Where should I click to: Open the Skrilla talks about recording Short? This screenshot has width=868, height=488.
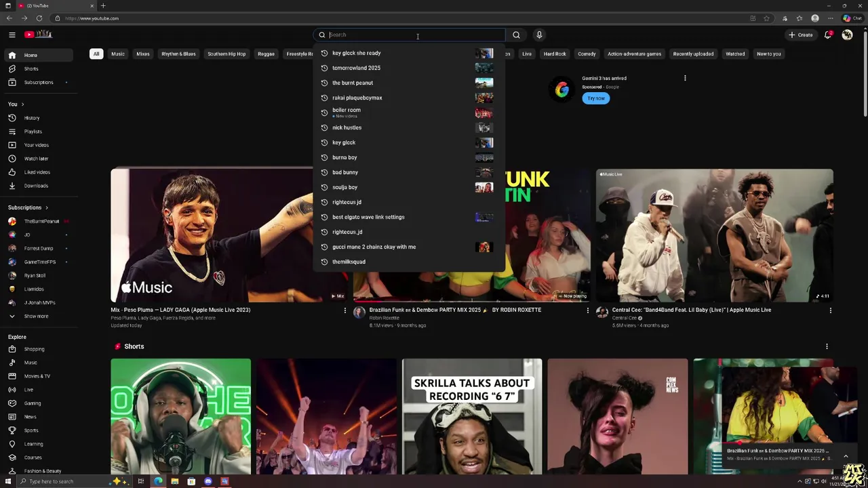(472, 416)
